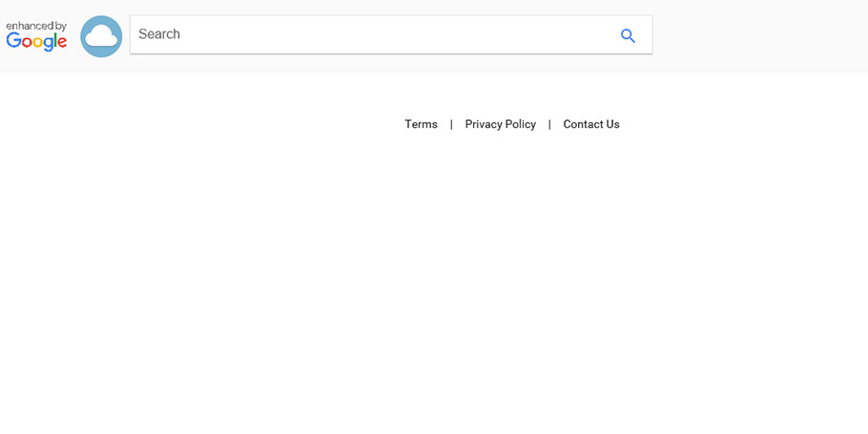Select the letter 'G' of the Google logo
The height and width of the screenshot is (434, 868).
click(13, 40)
